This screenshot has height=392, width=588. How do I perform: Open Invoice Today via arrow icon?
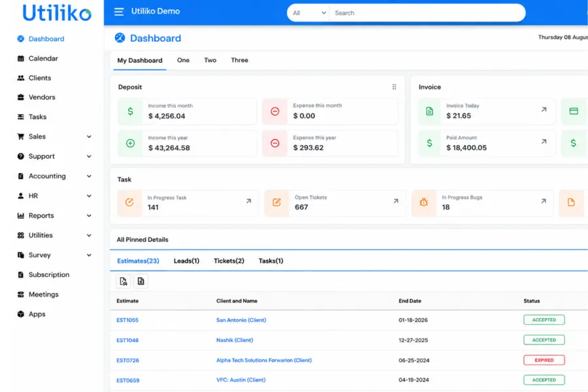544,110
